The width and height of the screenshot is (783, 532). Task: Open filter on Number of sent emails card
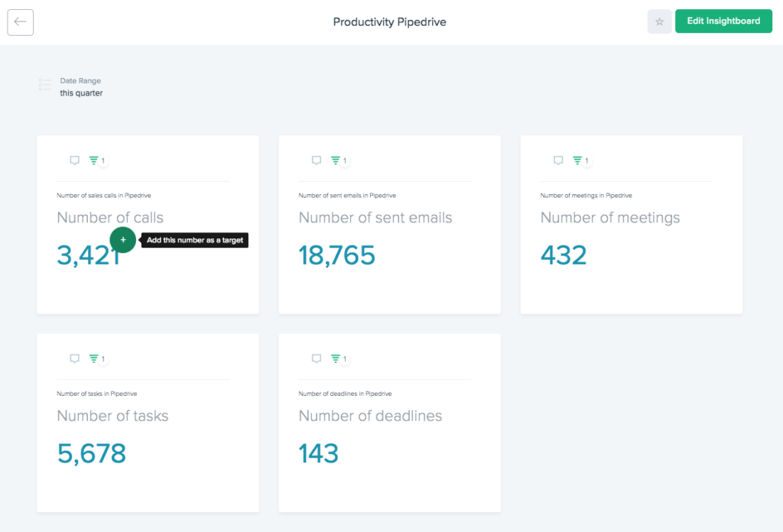point(335,161)
